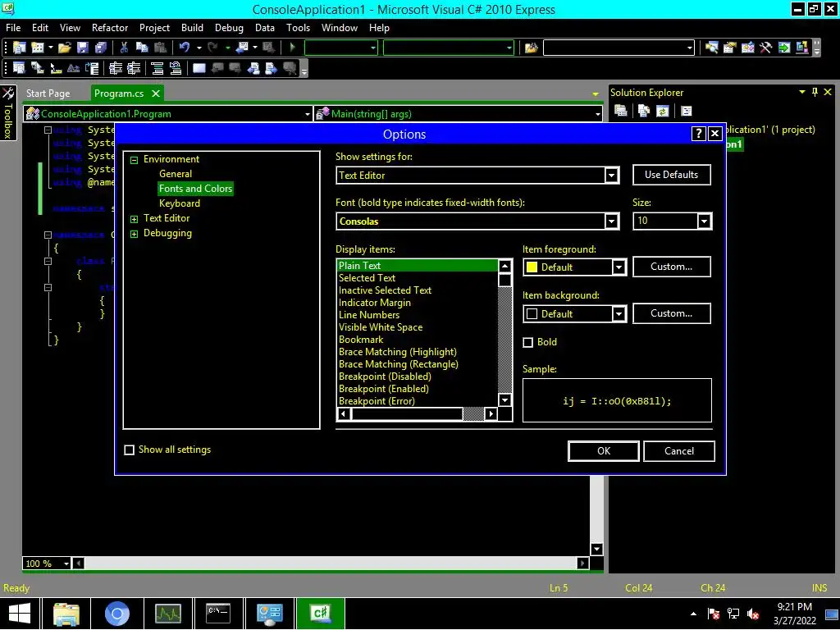The height and width of the screenshot is (630, 840).
Task: Expand the Debugging tree node
Action: pyautogui.click(x=134, y=234)
